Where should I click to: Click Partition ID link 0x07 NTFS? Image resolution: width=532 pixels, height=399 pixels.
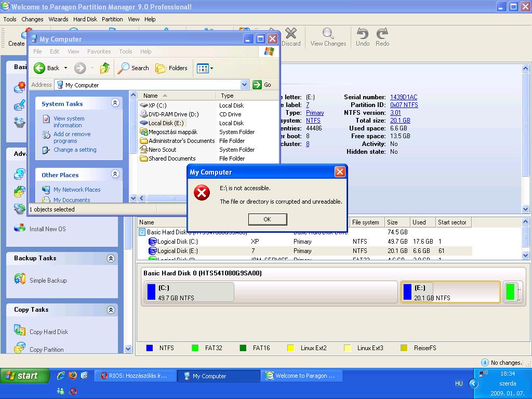click(x=404, y=105)
